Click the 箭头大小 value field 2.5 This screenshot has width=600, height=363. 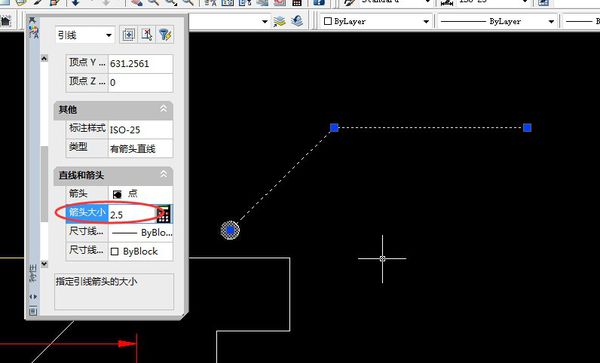point(132,215)
